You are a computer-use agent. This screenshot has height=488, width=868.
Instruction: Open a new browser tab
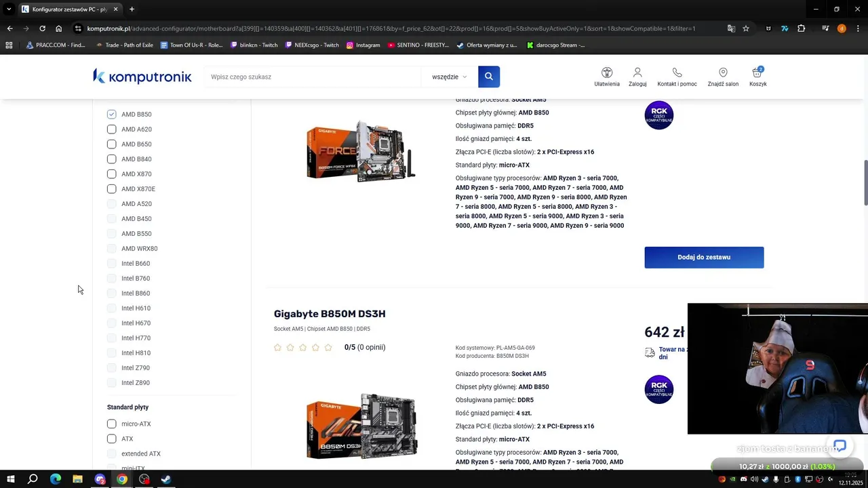[x=132, y=9]
